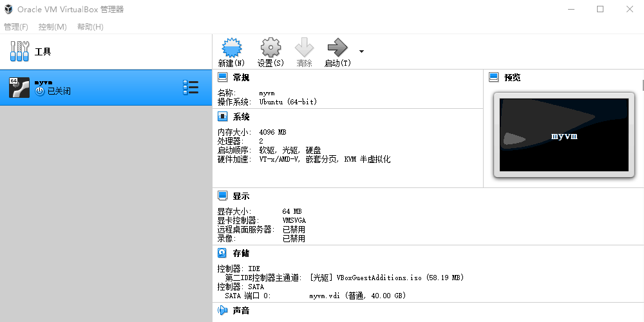Viewport: 644px width, 322px height.
Task: Click the Discard (清除) toolbar icon
Action: pyautogui.click(x=305, y=48)
